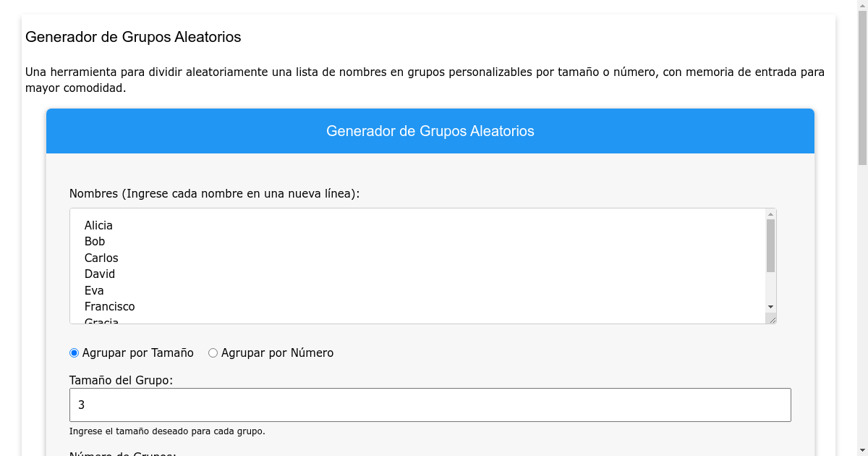Click the name "Carlos" in the list
Viewport: 868px width, 456px height.
101,258
